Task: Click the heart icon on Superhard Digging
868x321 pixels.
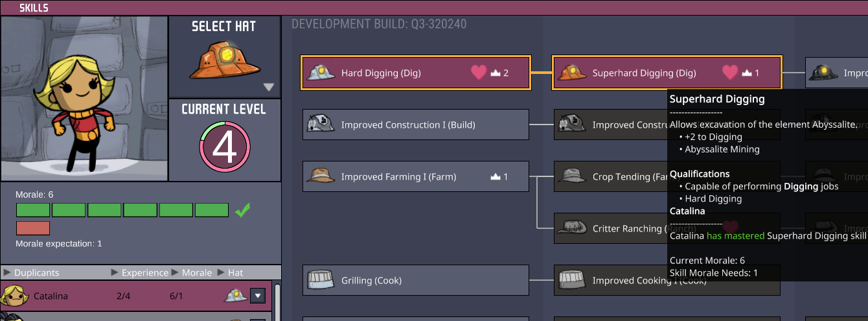Action: point(730,73)
